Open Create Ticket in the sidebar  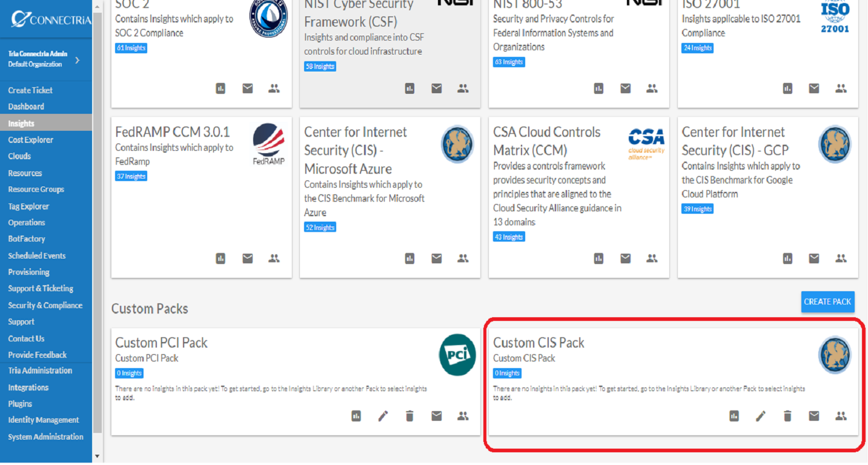tap(30, 90)
